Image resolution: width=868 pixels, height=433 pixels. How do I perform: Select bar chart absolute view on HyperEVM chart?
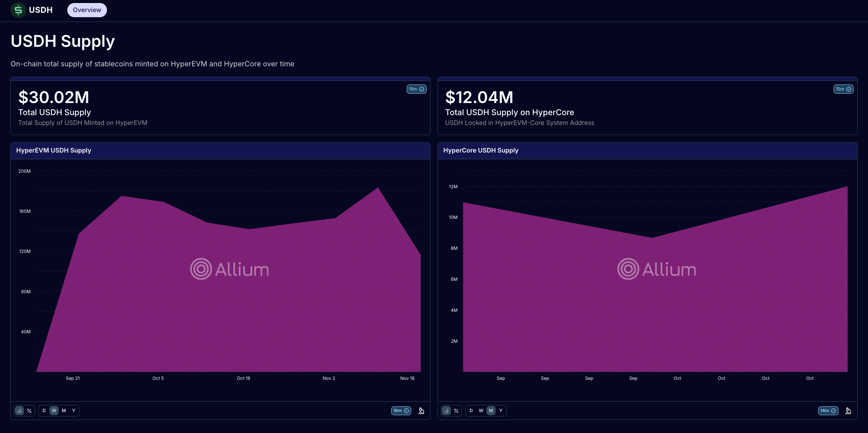coord(20,410)
